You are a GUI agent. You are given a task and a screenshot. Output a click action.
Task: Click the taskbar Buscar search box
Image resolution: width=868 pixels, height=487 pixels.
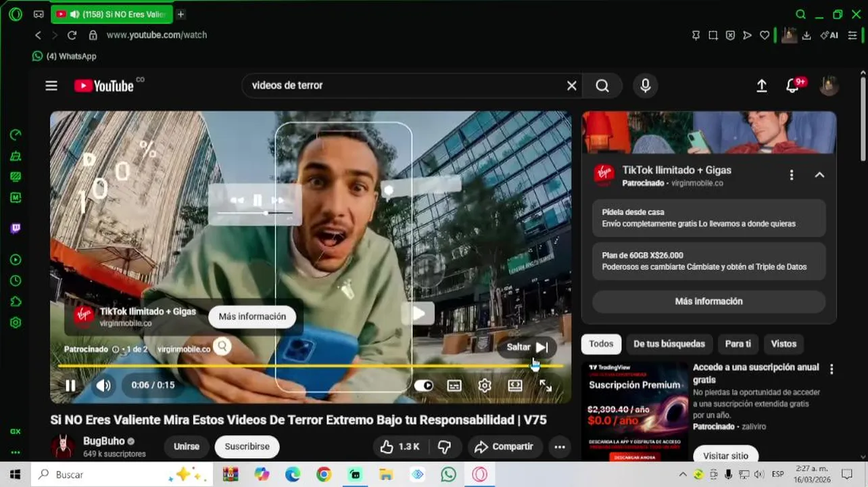[122, 475]
